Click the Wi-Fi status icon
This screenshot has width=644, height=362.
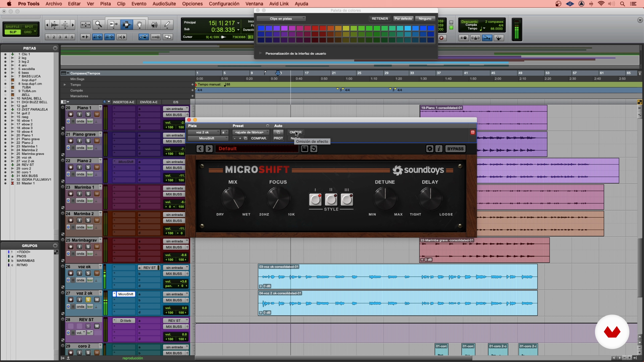[x=601, y=4]
